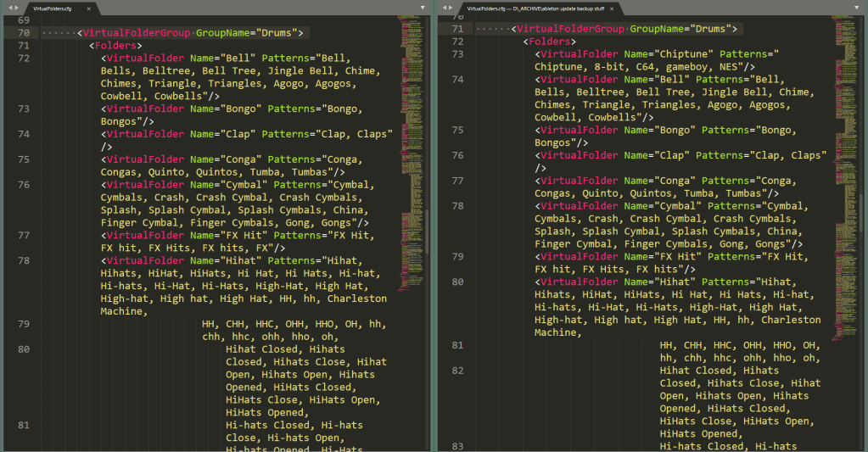Open the right pane's tab list dropdown
This screenshot has height=452, width=868.
pyautogui.click(x=859, y=7)
